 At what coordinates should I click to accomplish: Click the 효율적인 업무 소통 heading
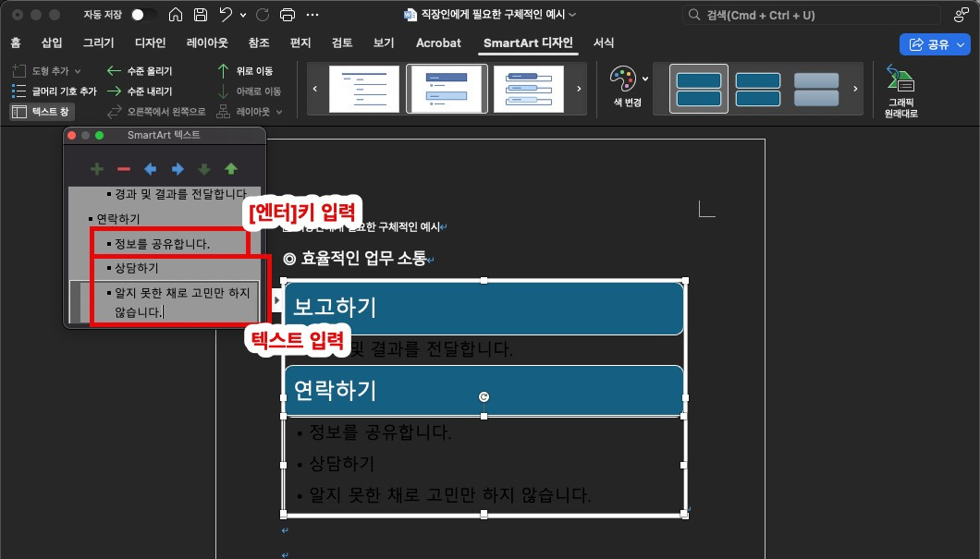pos(363,258)
